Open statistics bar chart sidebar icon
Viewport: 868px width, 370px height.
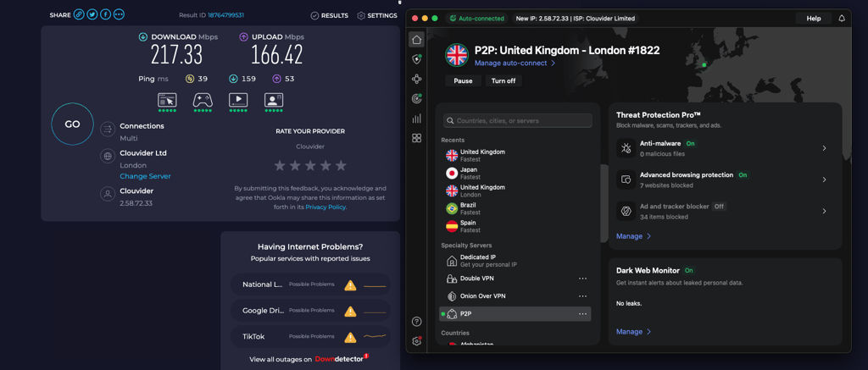coord(417,119)
